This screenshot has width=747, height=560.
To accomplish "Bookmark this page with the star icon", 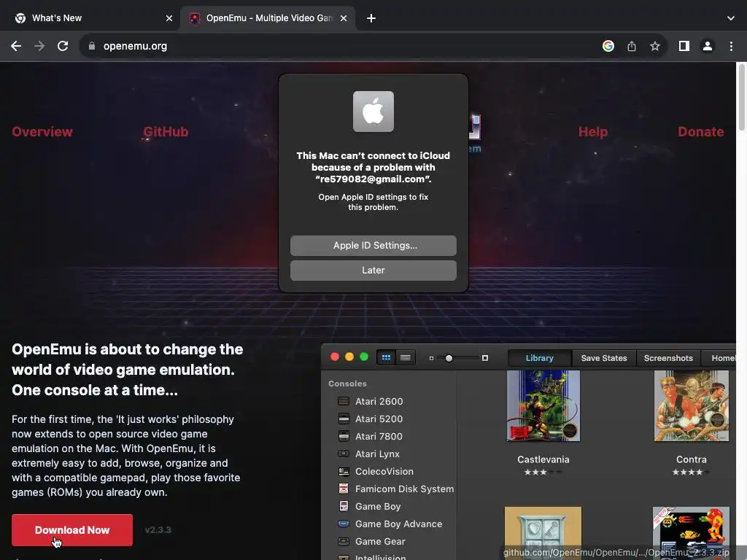I will coord(655,46).
